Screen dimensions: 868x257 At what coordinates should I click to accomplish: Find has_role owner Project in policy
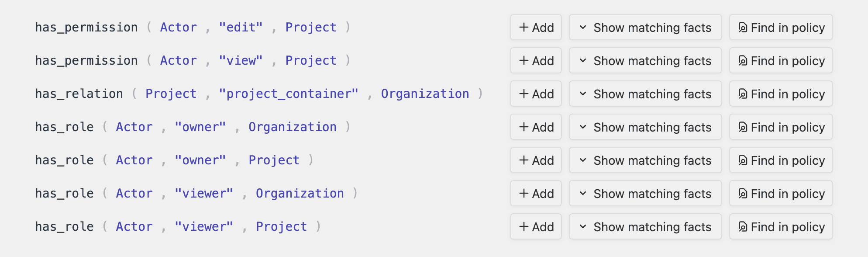point(781,160)
